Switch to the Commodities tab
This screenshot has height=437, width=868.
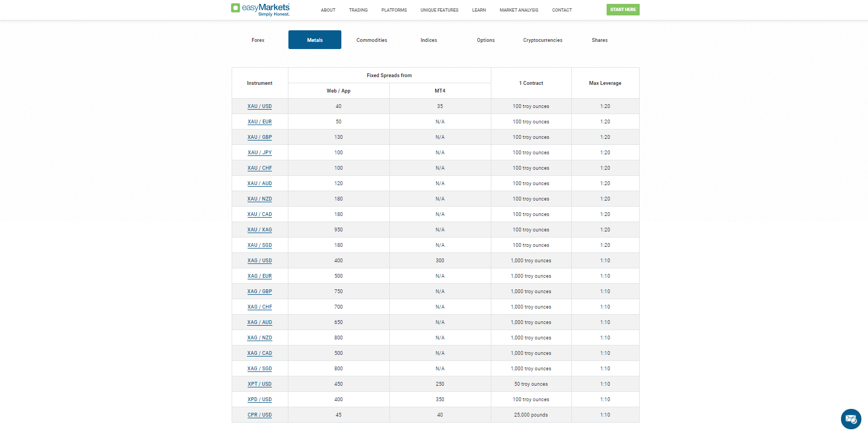pyautogui.click(x=372, y=40)
